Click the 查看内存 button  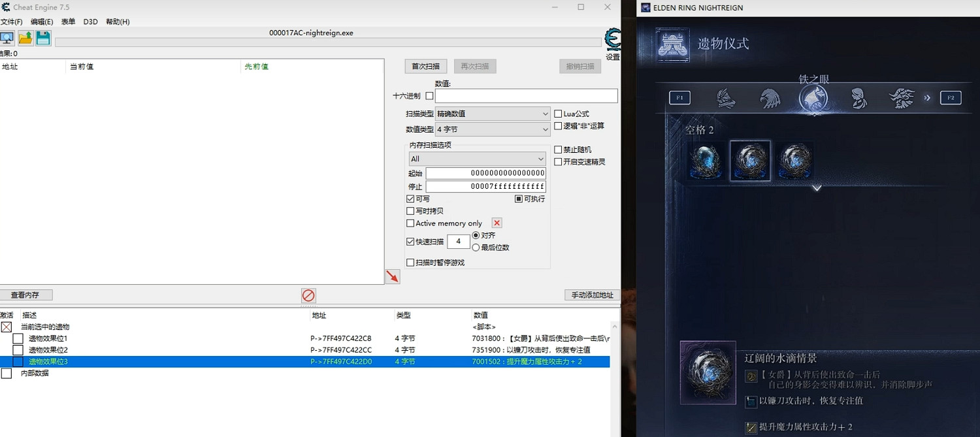pyautogui.click(x=25, y=295)
